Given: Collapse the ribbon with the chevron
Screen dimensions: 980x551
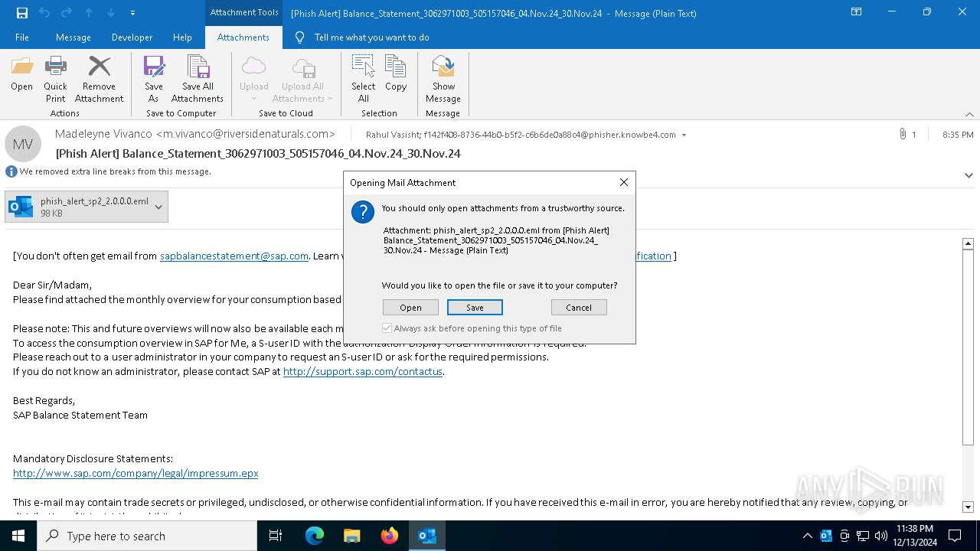Looking at the screenshot, I should [969, 114].
